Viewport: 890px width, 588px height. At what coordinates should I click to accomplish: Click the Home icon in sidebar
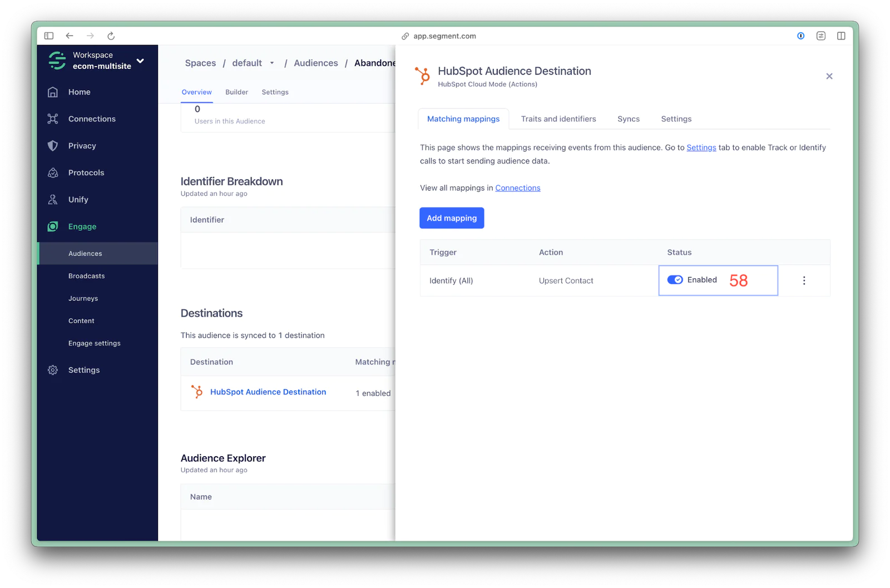(53, 92)
